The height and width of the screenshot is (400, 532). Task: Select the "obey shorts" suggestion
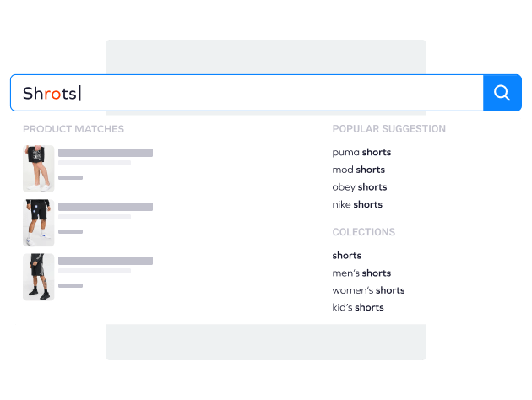coord(359,187)
